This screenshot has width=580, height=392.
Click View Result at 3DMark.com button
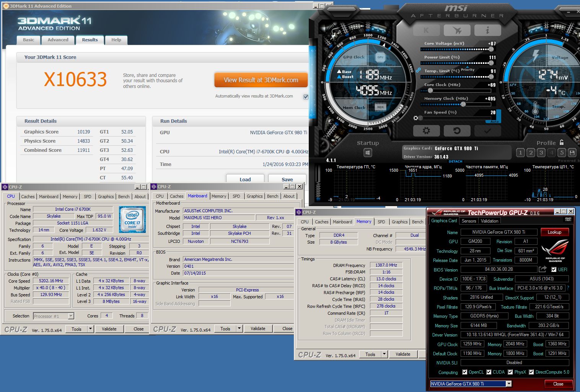point(261,80)
